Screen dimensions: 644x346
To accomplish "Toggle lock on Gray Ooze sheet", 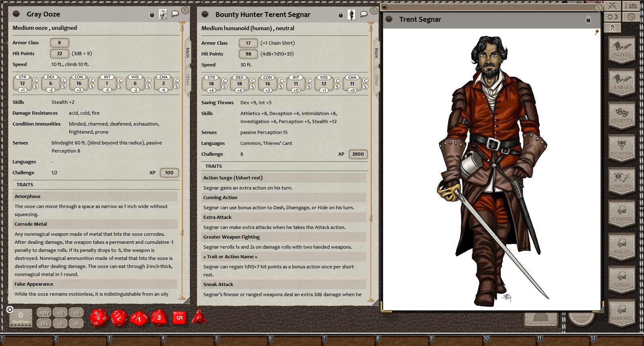I will (152, 14).
